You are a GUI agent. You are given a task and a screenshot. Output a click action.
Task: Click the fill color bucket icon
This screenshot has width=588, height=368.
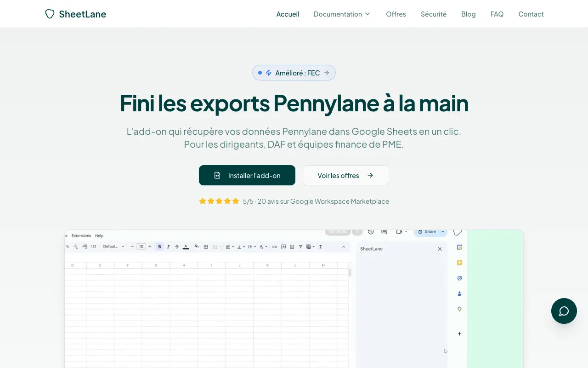pyautogui.click(x=197, y=246)
